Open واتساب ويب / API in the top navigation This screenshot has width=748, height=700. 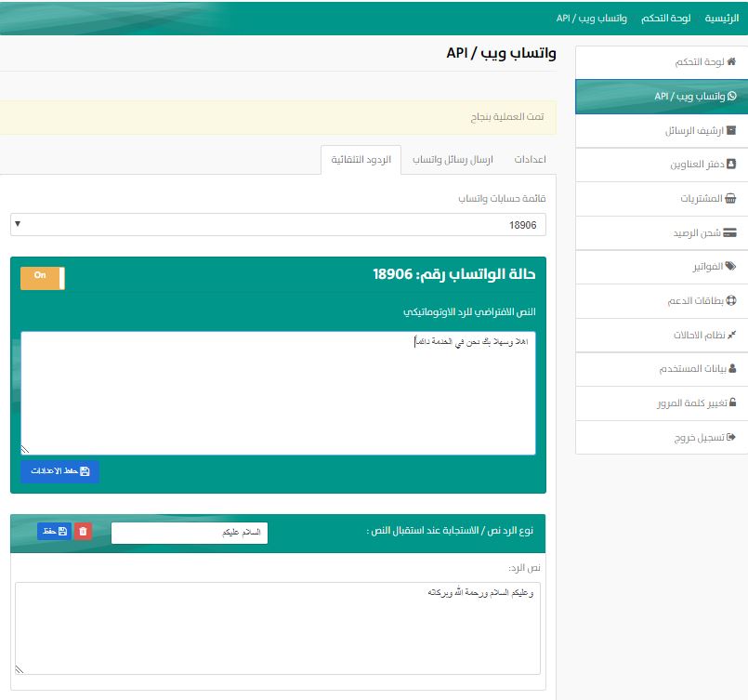592,19
